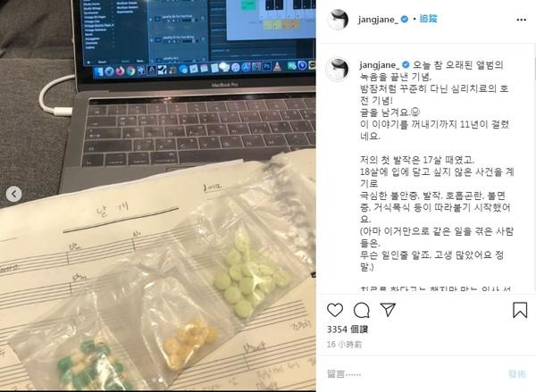Open the profile avatar in the post header

(x=338, y=20)
